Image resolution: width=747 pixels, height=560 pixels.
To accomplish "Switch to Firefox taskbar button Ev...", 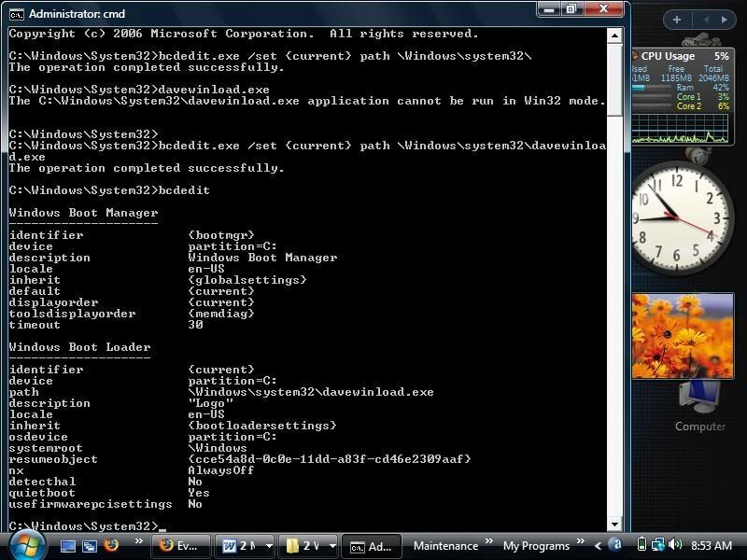I will pos(180,546).
